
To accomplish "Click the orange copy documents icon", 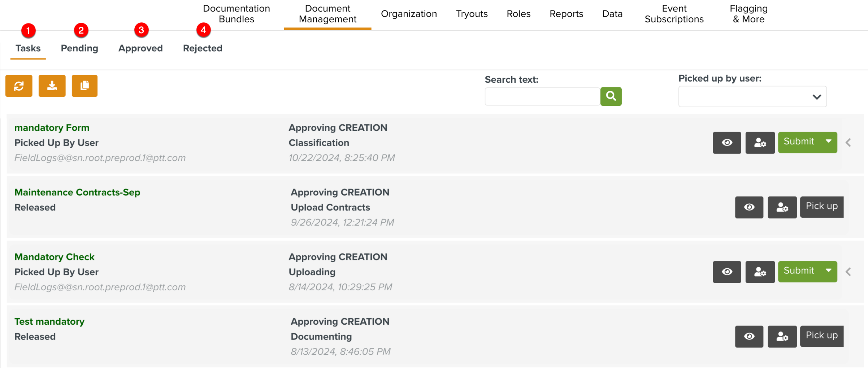I will (x=84, y=86).
